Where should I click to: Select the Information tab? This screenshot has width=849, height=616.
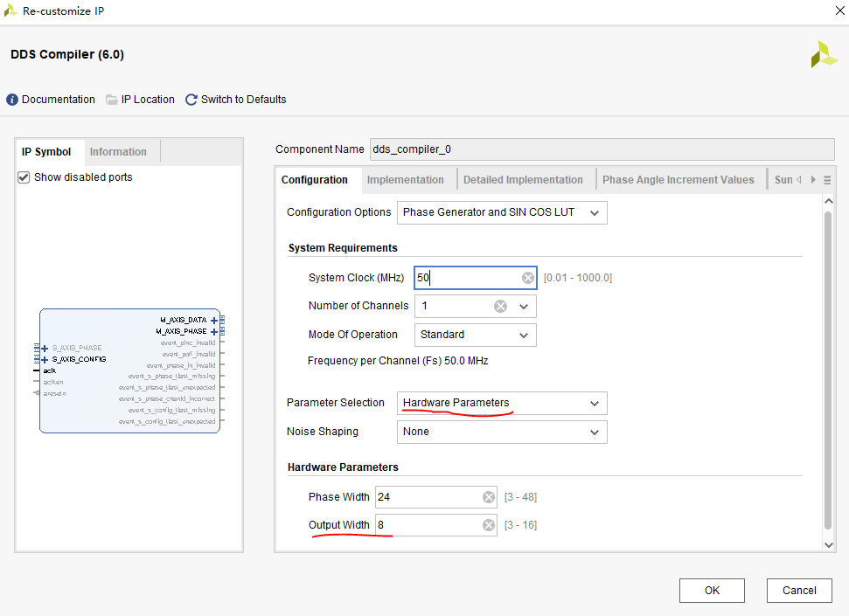tap(118, 152)
